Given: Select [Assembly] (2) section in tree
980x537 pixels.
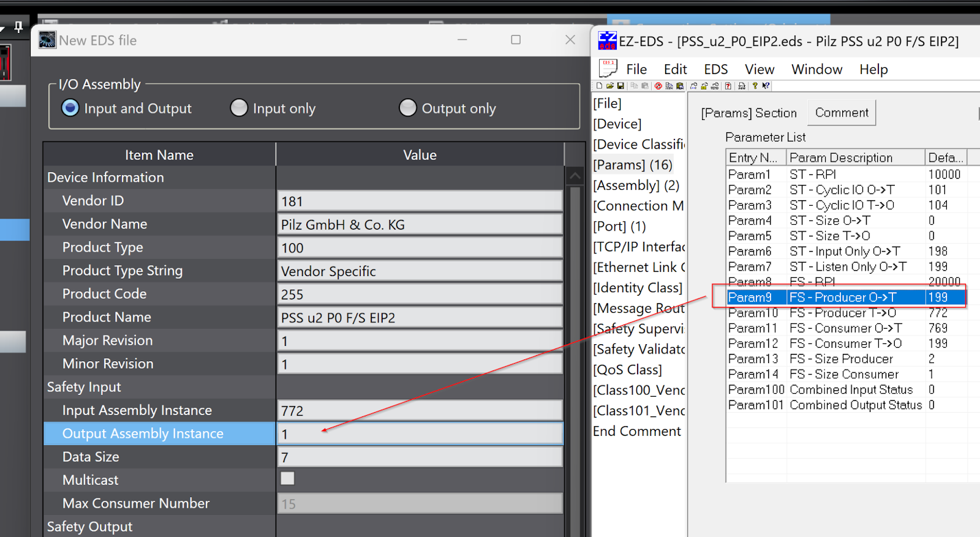Looking at the screenshot, I should (636, 185).
